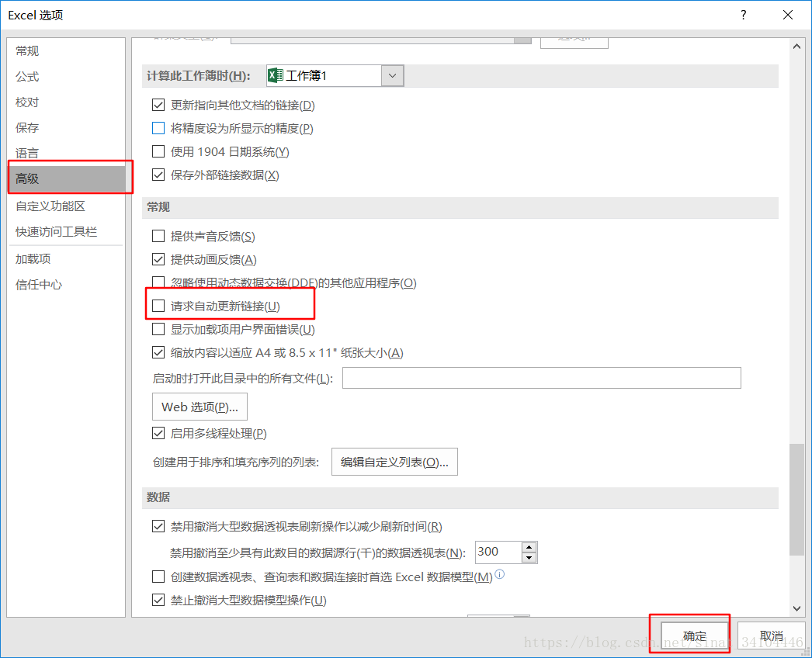Image resolution: width=812 pixels, height=658 pixels.
Task: Open the 计算此工作簿时 workbook dropdown
Action: pyautogui.click(x=392, y=75)
